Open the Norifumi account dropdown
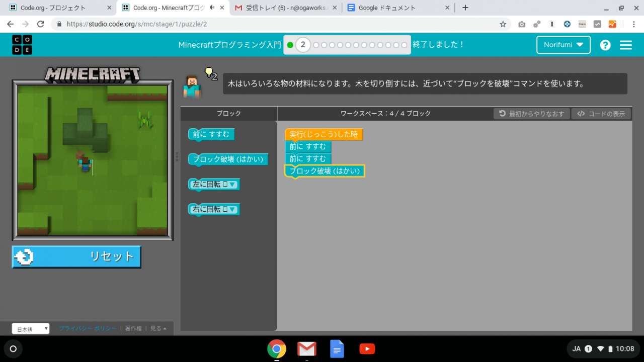644x362 pixels. [563, 45]
